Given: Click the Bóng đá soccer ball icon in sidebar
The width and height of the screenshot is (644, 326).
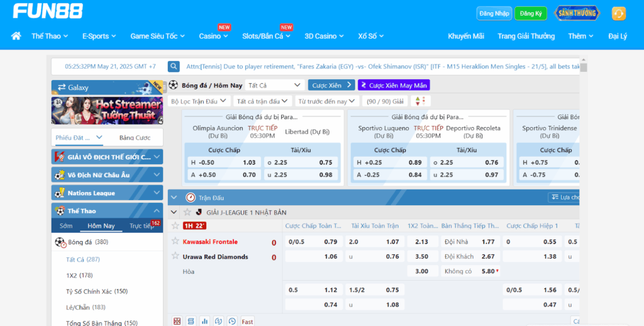Looking at the screenshot, I should click(x=60, y=242).
